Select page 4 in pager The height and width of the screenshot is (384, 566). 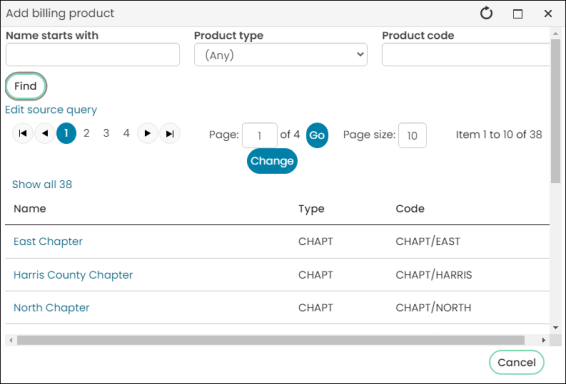(126, 133)
